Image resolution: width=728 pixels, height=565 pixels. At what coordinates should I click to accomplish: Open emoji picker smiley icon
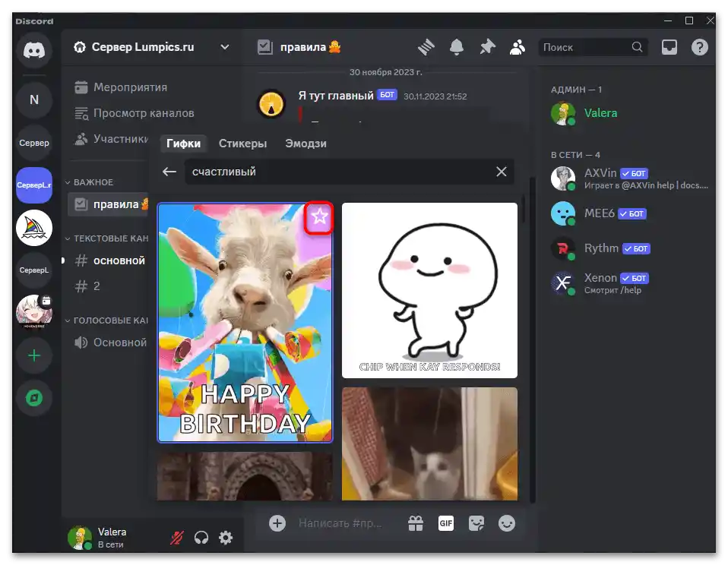tap(507, 523)
